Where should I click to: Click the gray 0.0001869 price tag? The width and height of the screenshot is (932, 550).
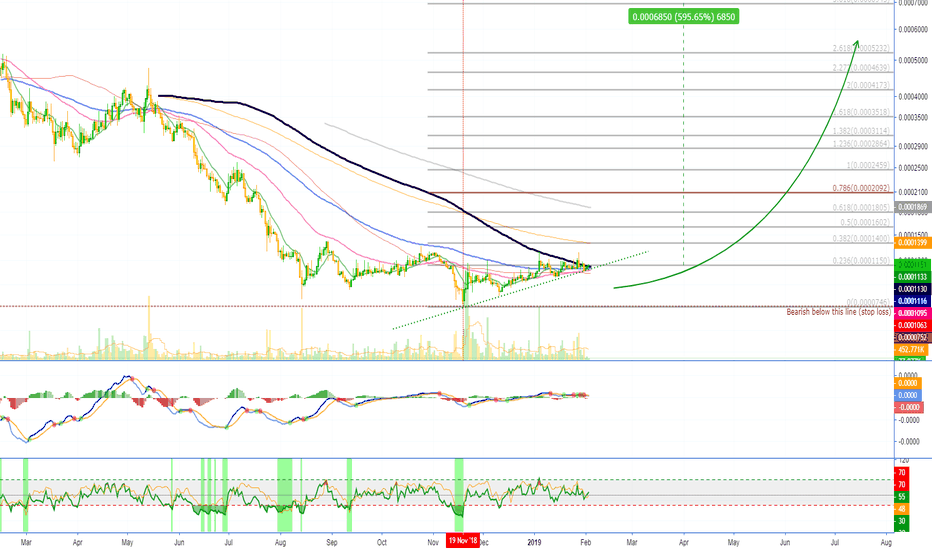(x=912, y=207)
